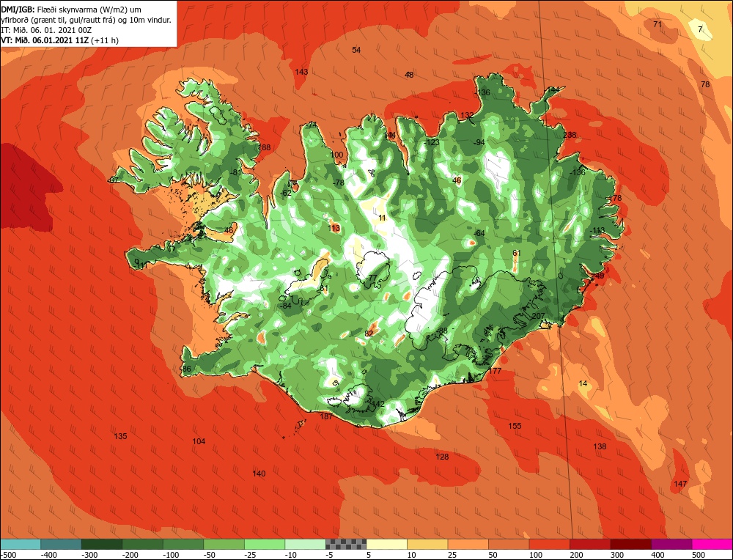Click the value 61 in eastern Iceland

(x=517, y=254)
